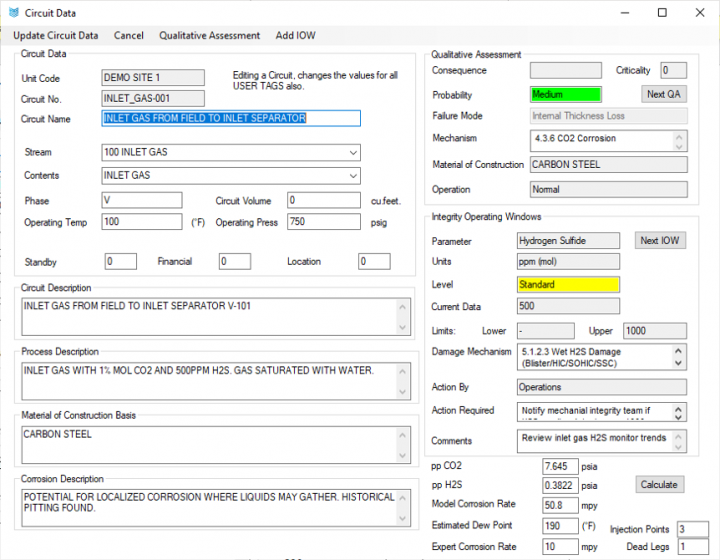Click the Operating Press field
This screenshot has height=560, width=720.
(324, 222)
